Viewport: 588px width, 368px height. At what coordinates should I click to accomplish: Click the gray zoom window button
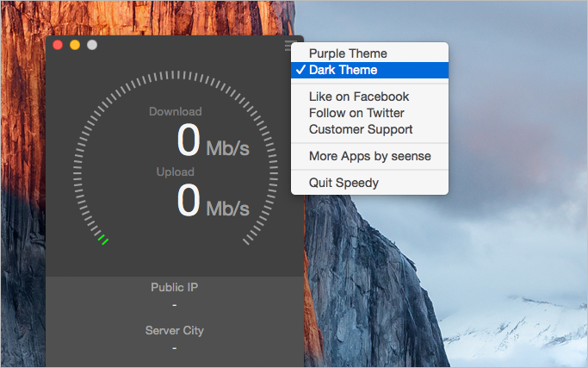click(x=92, y=45)
